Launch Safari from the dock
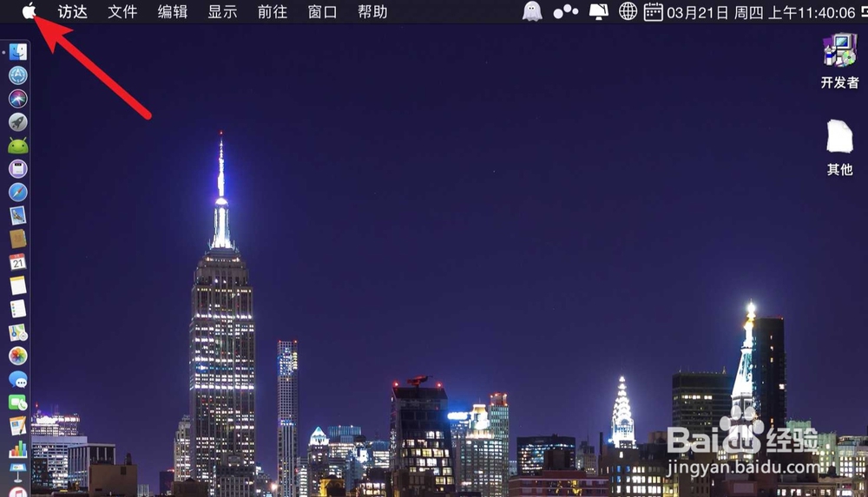The image size is (868, 497). pyautogui.click(x=18, y=192)
